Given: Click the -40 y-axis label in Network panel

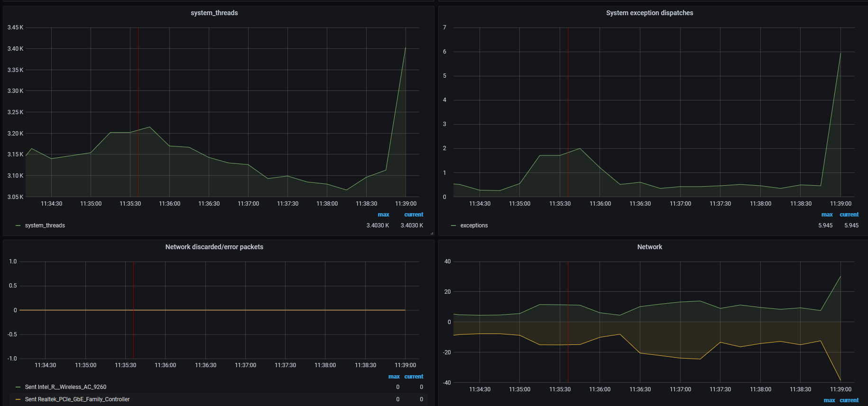Looking at the screenshot, I should [446, 383].
